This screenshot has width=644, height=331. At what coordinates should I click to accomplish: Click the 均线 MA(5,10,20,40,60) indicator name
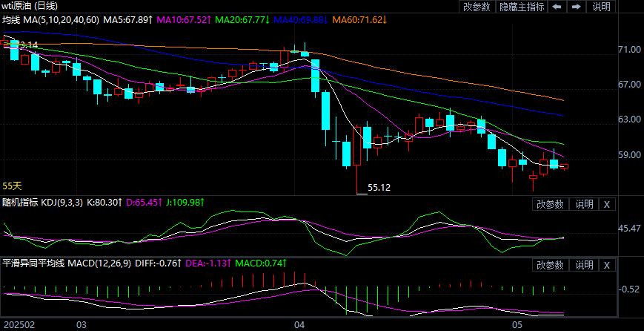click(x=50, y=19)
